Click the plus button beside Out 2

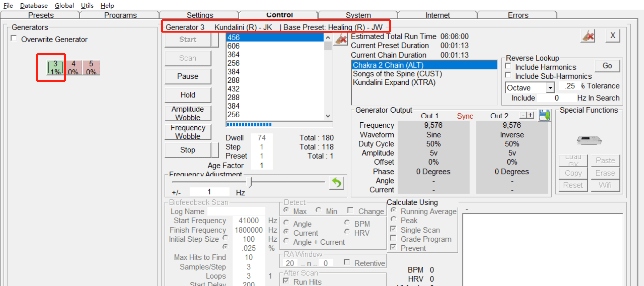point(530,115)
